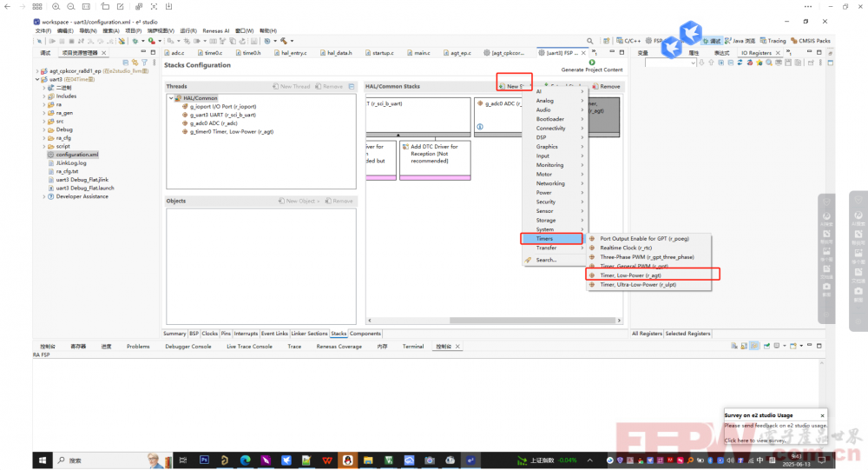Open File Explorer from the taskbar
The height and width of the screenshot is (470, 868).
[x=368, y=460]
